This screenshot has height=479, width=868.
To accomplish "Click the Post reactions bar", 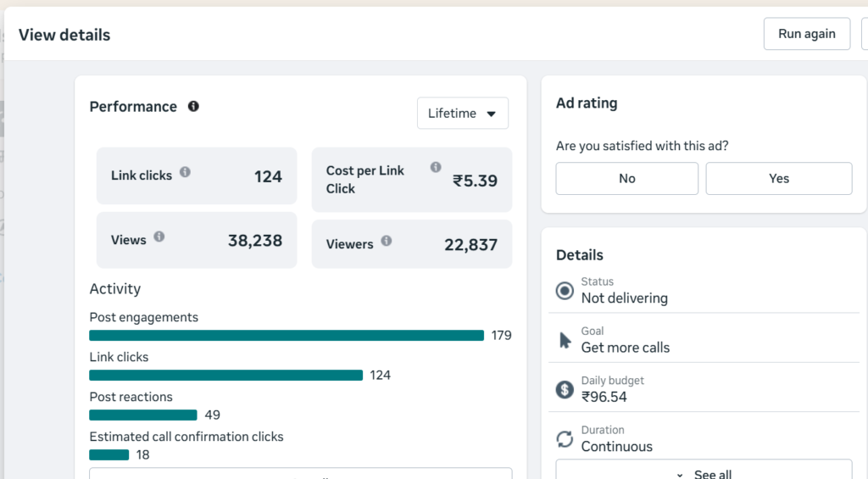I will 142,415.
